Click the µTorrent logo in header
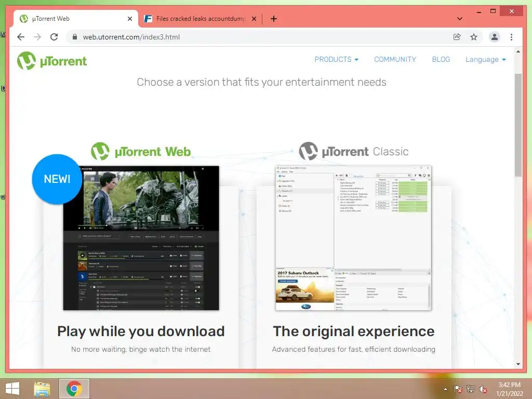The height and width of the screenshot is (399, 532). click(52, 61)
